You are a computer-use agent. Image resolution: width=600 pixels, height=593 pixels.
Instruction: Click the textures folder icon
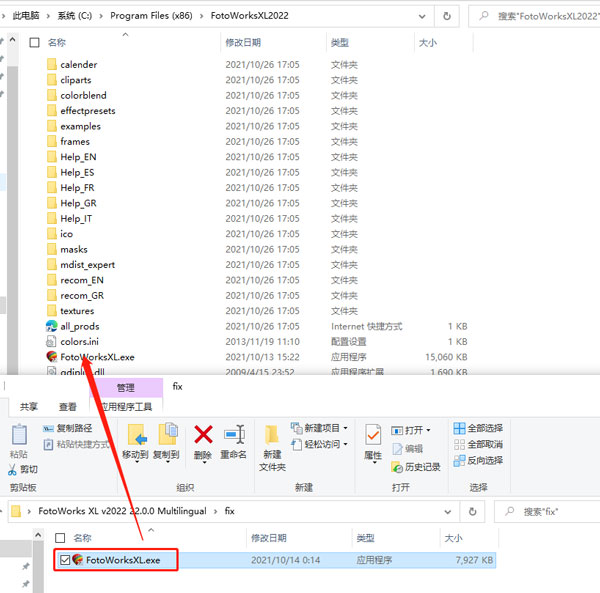(x=52, y=310)
